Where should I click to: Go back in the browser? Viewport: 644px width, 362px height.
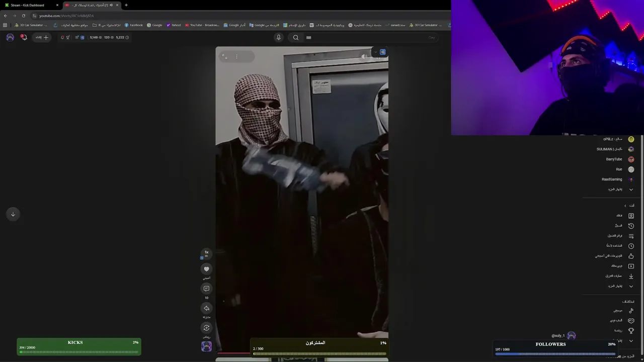[x=6, y=16]
